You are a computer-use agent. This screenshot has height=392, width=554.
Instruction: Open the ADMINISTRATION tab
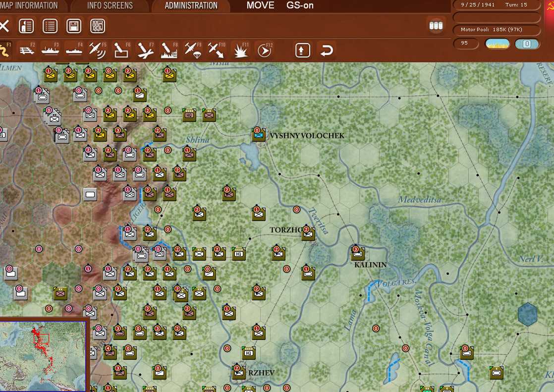click(191, 5)
